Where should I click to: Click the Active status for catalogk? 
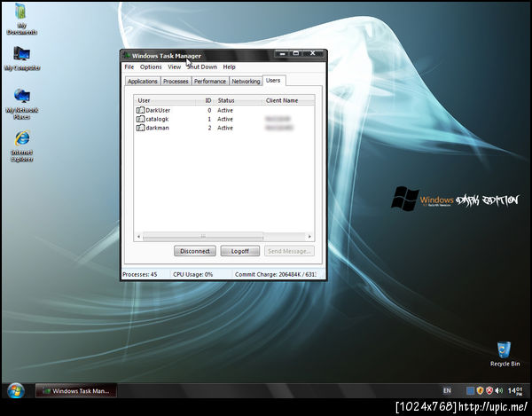[x=225, y=119]
